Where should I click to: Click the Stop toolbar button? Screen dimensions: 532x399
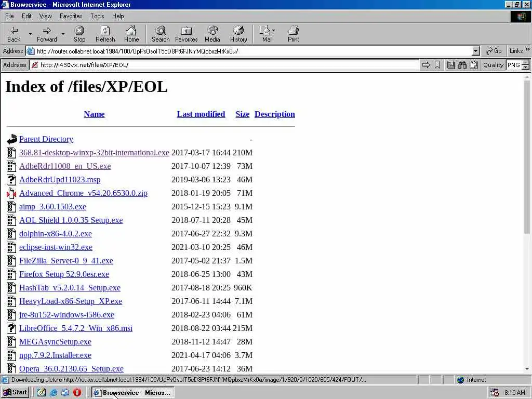[79, 34]
